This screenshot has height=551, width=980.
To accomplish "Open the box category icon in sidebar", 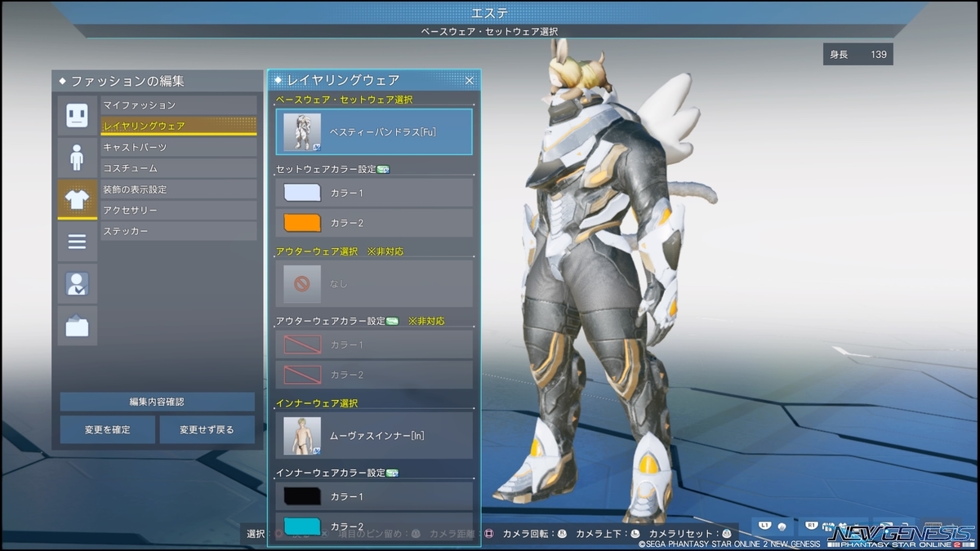I will pos(78,326).
